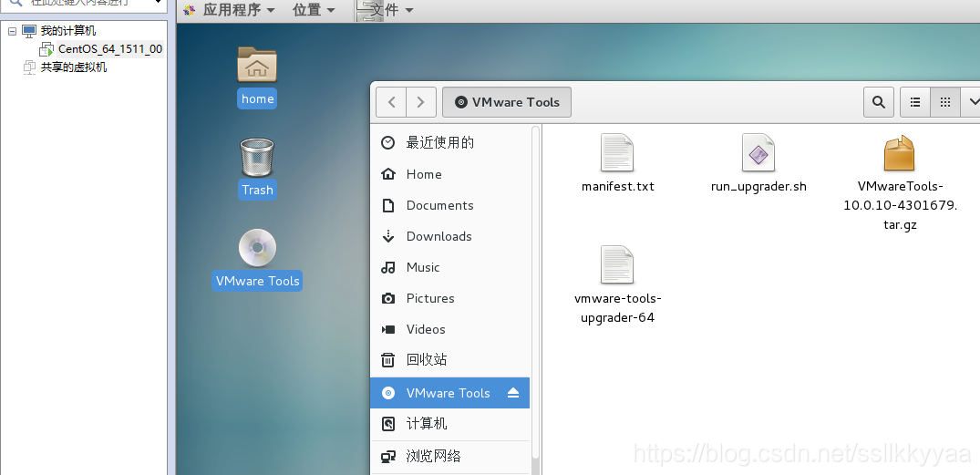The width and height of the screenshot is (980, 475).
Task: Click the vmware-tools-upgrader-64 file name
Action: click(x=617, y=307)
